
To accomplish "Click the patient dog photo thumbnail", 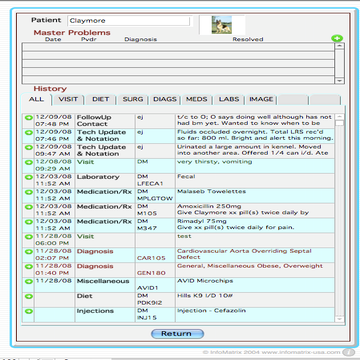I will click(222, 25).
